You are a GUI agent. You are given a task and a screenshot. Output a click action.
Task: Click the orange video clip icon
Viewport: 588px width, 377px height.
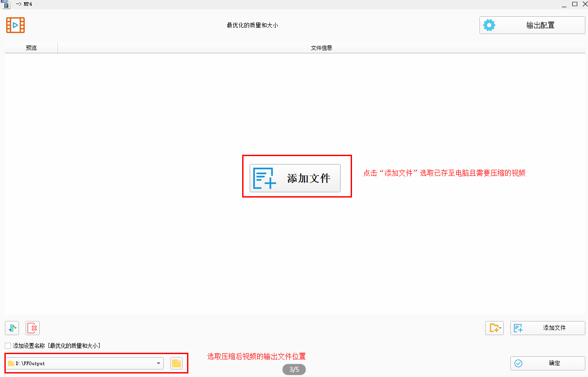click(x=15, y=25)
